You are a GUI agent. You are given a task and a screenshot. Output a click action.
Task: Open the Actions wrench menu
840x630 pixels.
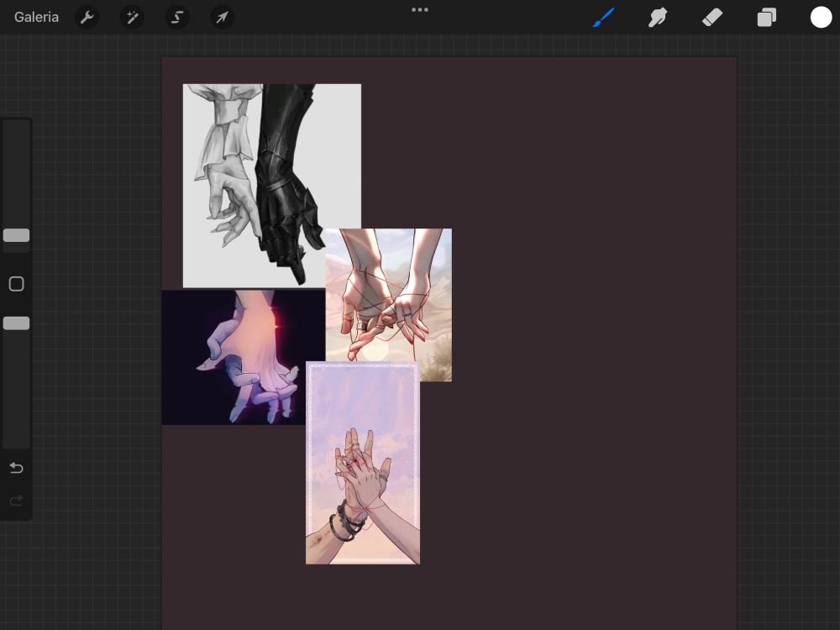click(87, 18)
